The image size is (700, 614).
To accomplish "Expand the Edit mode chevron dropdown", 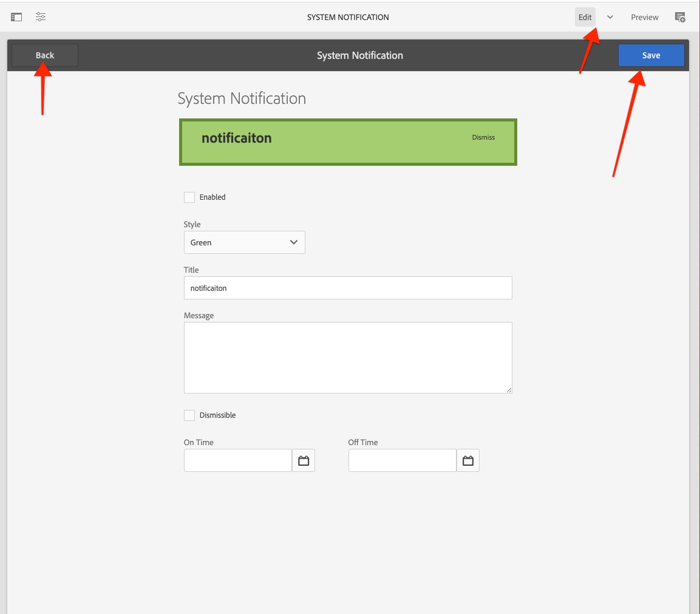I will (610, 17).
